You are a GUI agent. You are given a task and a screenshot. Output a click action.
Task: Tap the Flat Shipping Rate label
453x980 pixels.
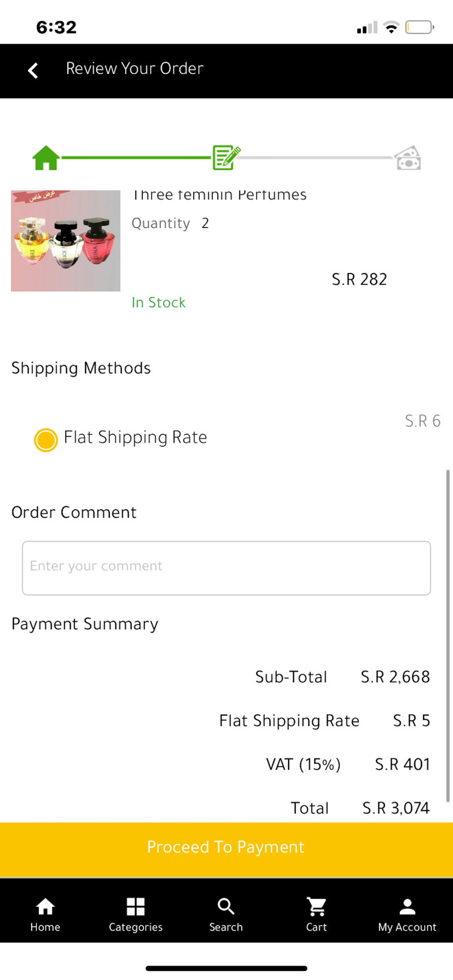(x=136, y=437)
